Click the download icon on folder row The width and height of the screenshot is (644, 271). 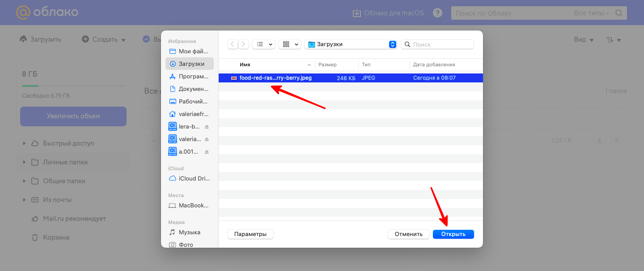[599, 140]
